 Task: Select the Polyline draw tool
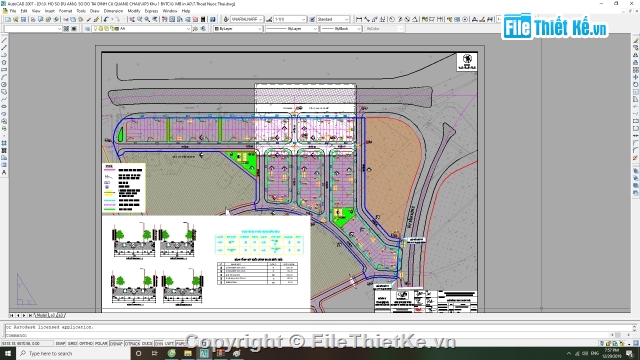(x=4, y=55)
